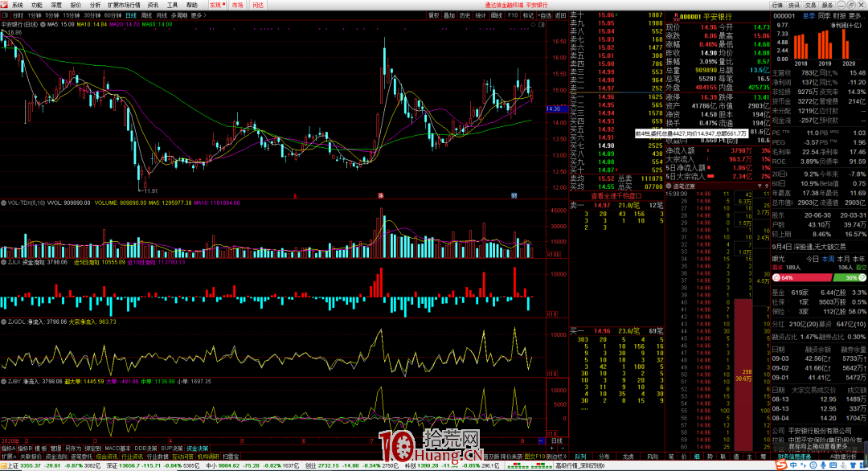
Task: Expand the 扩展 bottom panel
Action: tap(8, 457)
